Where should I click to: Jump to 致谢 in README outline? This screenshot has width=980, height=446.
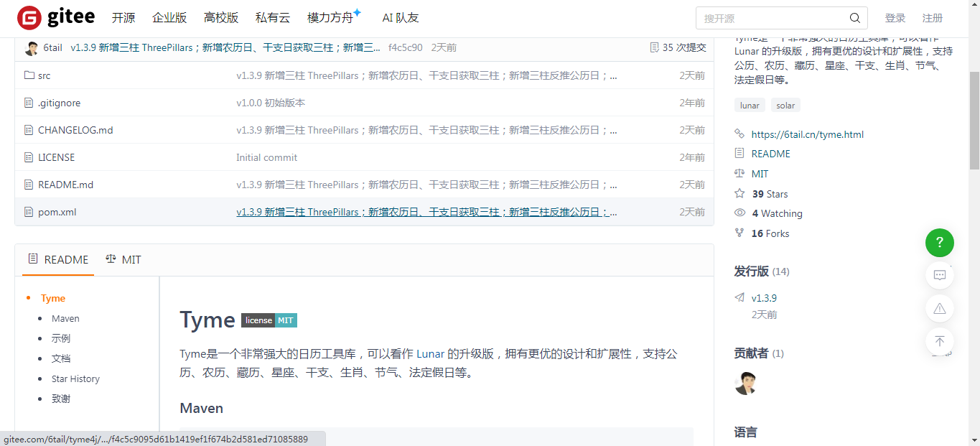pyautogui.click(x=61, y=399)
